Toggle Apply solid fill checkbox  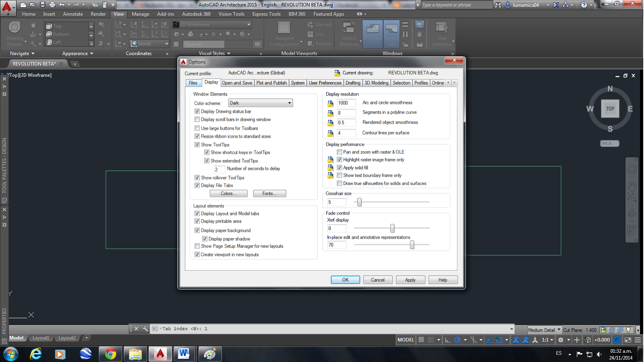tap(340, 168)
